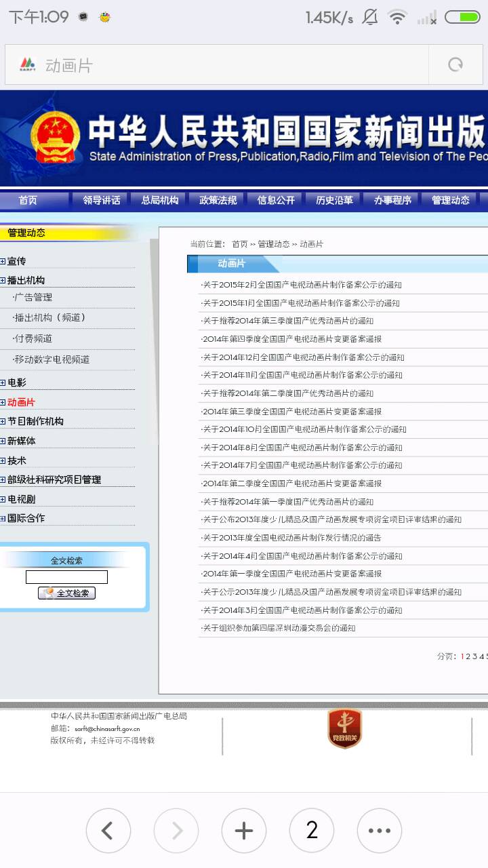
Task: Expand the 宣传 tree item
Action: (x=3, y=262)
